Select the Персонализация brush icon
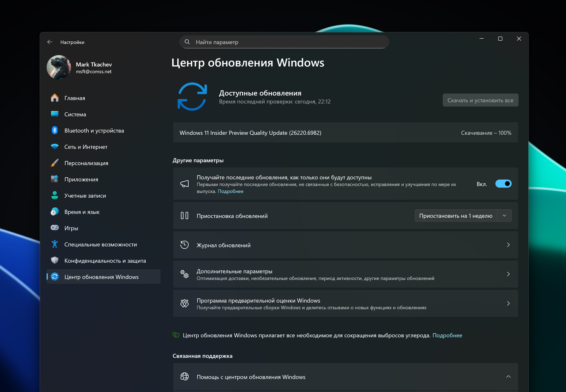566x392 pixels. click(55, 163)
